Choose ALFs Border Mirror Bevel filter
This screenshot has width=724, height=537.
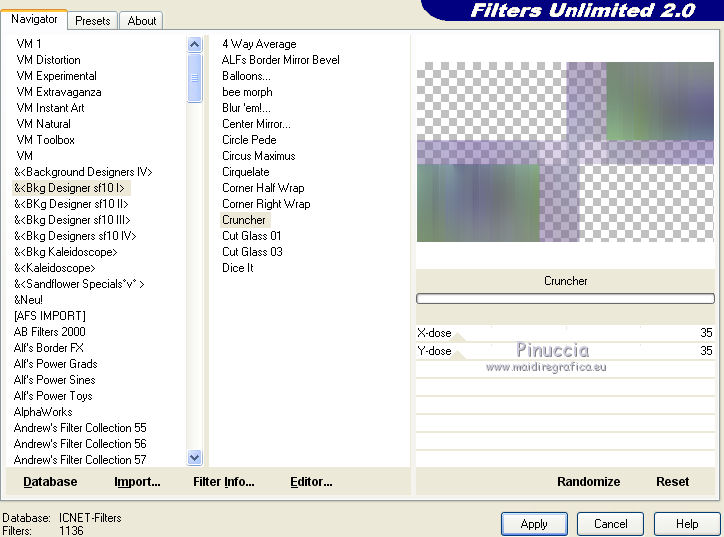(280, 60)
